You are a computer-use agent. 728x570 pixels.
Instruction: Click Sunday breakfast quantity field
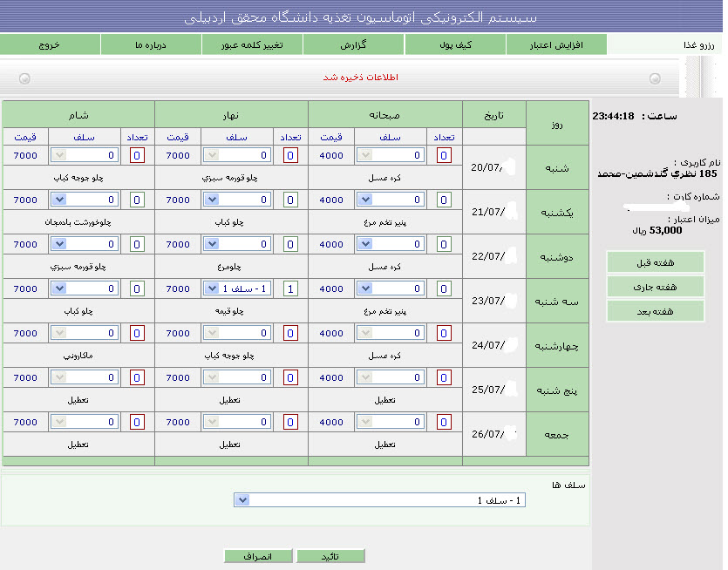[444, 200]
